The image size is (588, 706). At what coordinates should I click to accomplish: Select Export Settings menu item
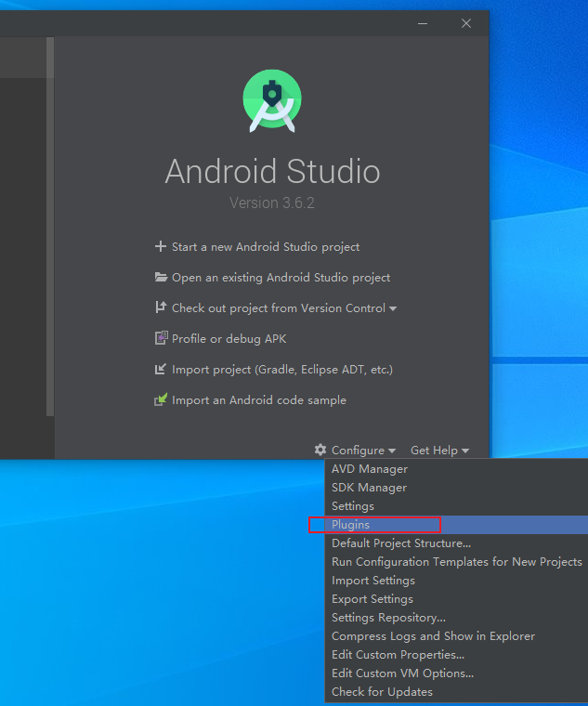pyautogui.click(x=456, y=599)
